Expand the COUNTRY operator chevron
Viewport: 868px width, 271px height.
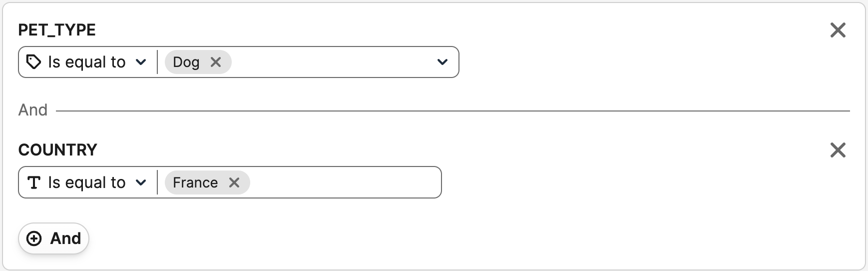coord(141,182)
